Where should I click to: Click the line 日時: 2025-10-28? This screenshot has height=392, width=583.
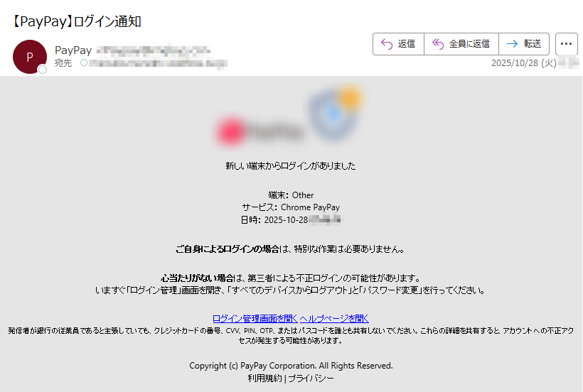(x=274, y=219)
